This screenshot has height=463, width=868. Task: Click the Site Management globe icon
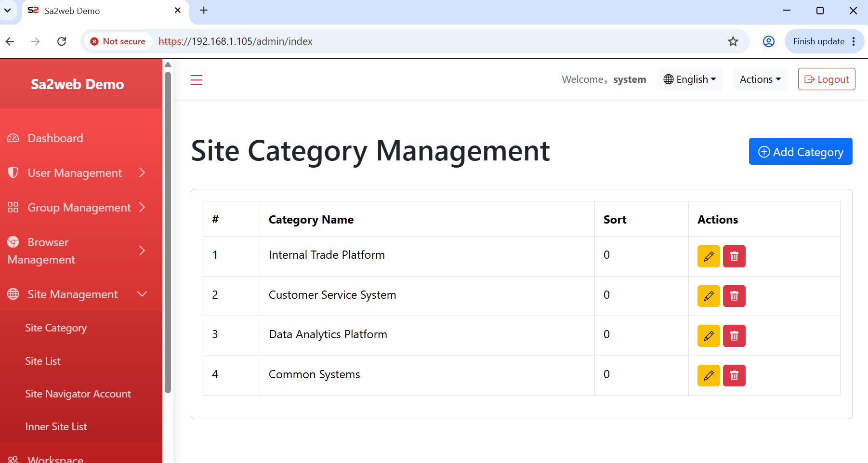click(13, 294)
